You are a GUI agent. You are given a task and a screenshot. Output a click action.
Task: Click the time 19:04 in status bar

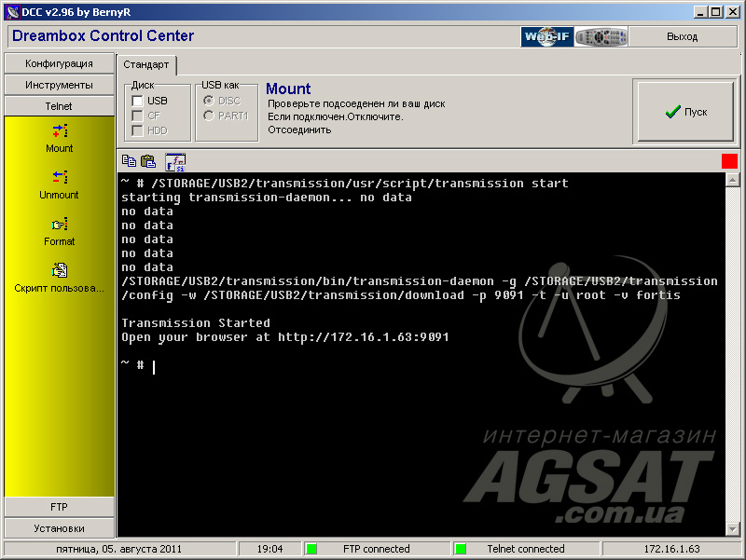[269, 549]
